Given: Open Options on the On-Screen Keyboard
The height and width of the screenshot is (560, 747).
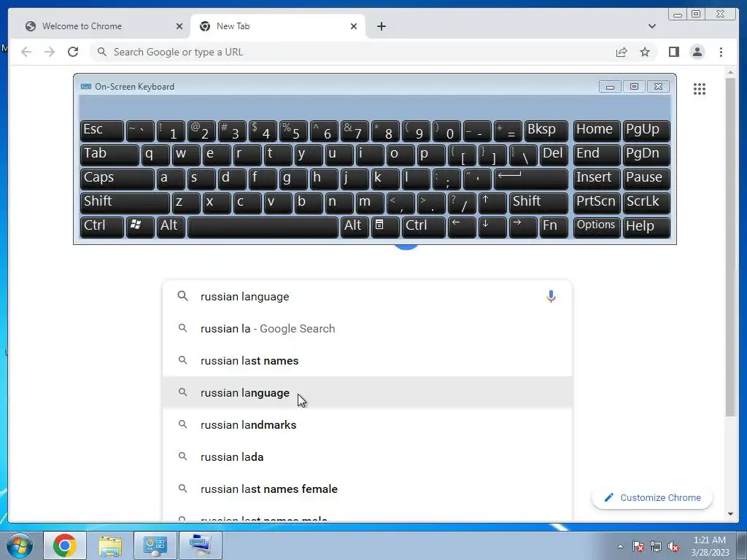Looking at the screenshot, I should coord(597,227).
